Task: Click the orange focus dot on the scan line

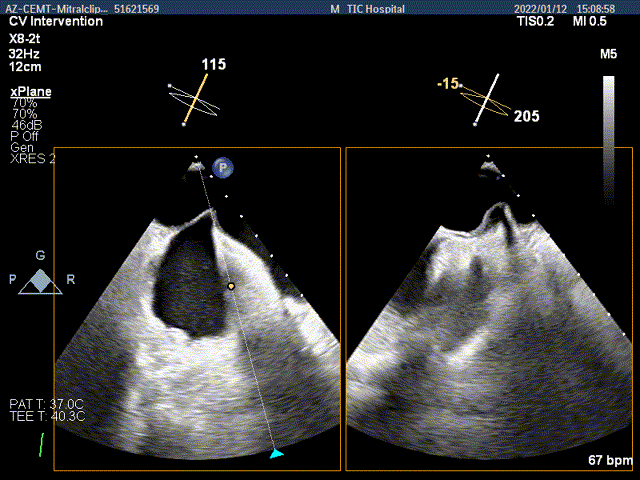Action: (x=231, y=286)
